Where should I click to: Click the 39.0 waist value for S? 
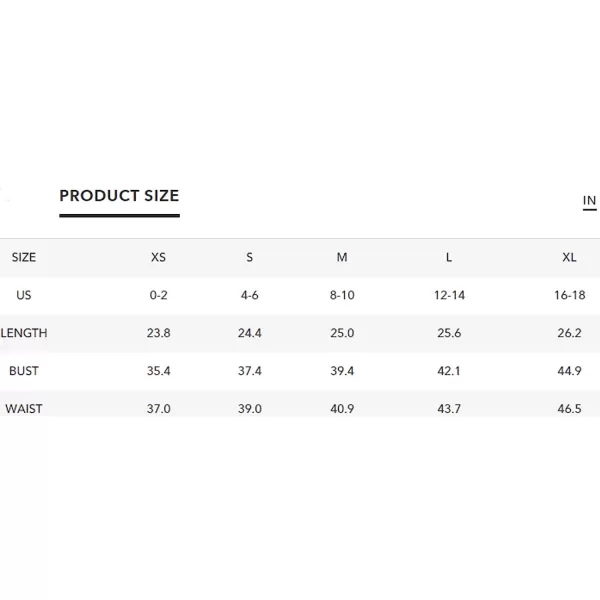click(x=249, y=409)
